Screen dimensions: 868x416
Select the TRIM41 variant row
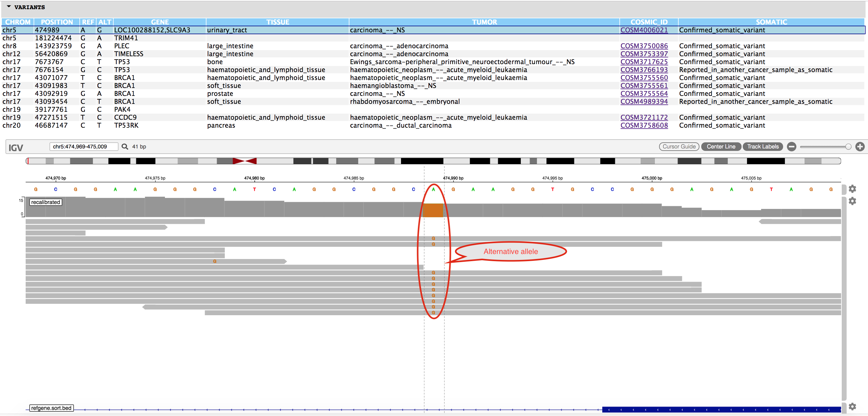click(433, 38)
